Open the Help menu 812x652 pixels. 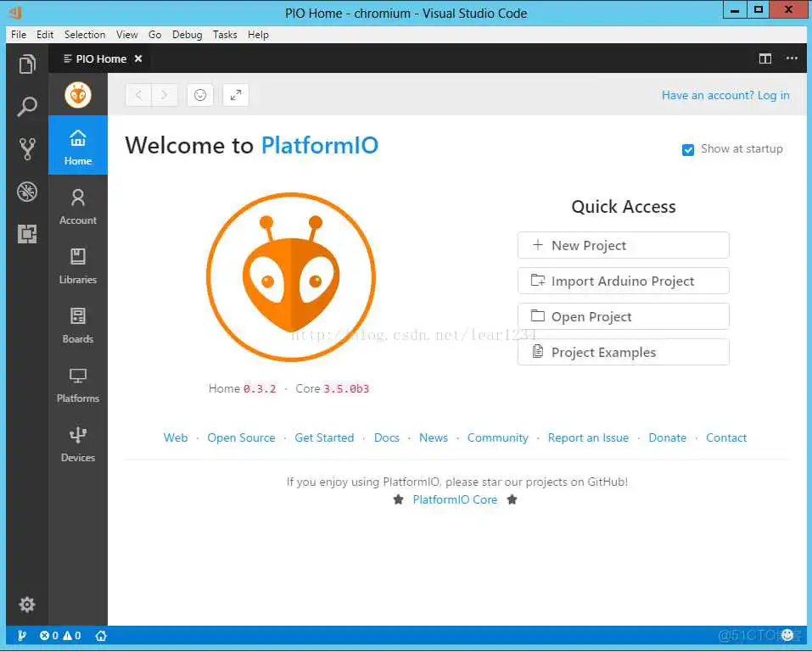pyautogui.click(x=258, y=35)
